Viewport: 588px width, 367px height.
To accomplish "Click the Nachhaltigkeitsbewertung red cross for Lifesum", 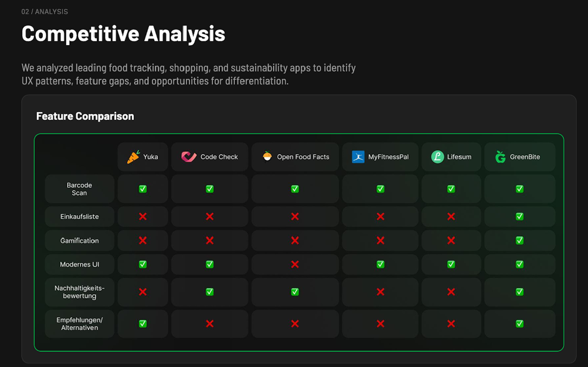I will 451,292.
